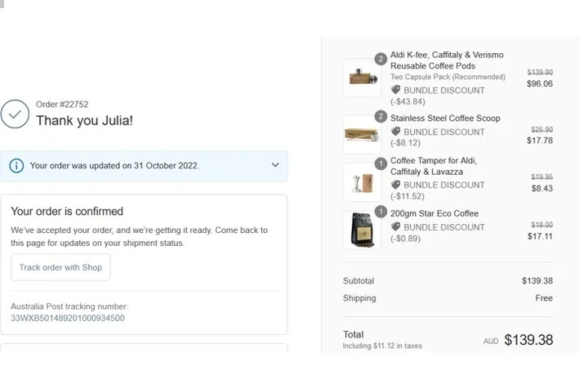Click the 200gm Star Eco Coffee thumbnail

(362, 230)
